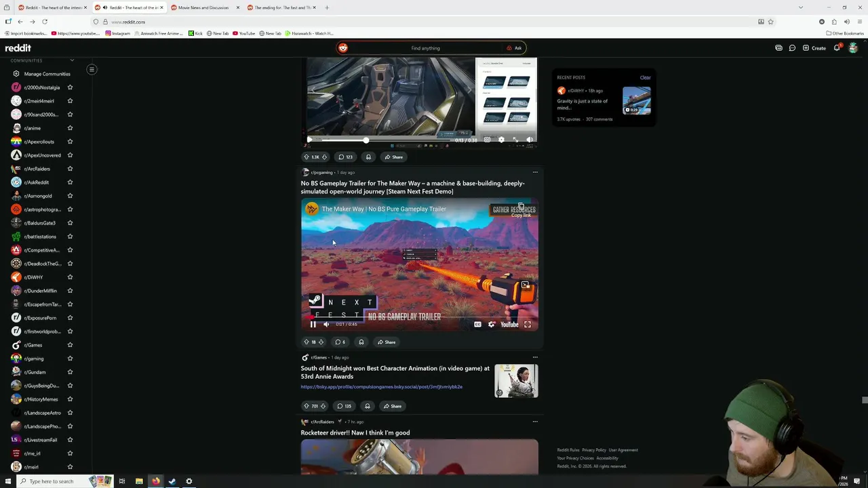Star the r/LivestreamFail community
Screen dimensions: 868x488
(x=70, y=440)
